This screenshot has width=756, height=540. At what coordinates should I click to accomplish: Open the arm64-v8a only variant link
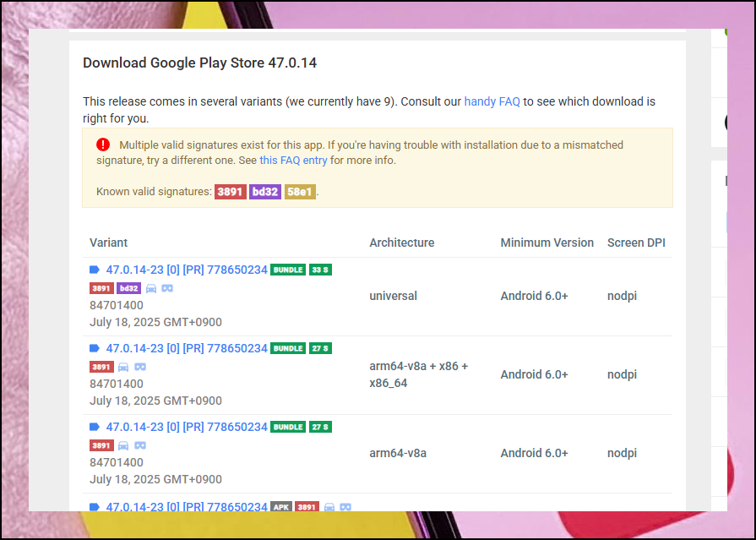[187, 427]
